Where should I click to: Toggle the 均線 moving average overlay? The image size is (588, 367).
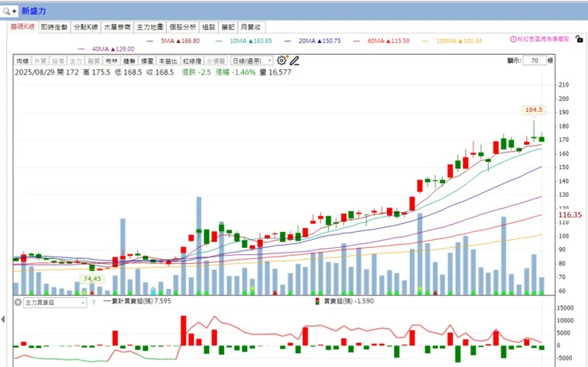point(22,60)
